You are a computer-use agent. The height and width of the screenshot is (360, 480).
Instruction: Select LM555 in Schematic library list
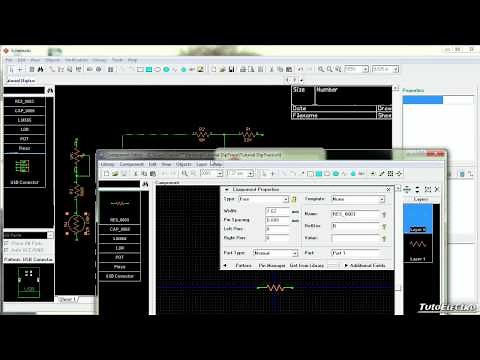point(24,120)
